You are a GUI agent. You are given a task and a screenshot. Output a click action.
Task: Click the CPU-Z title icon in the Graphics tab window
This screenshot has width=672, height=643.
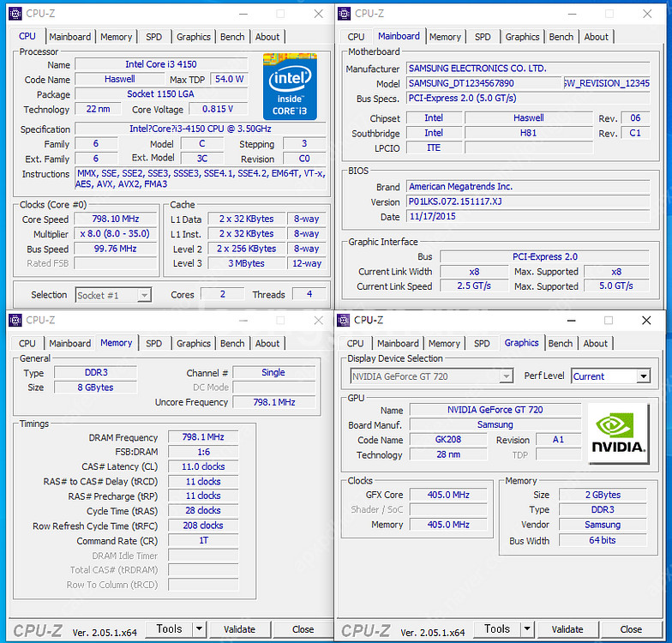pyautogui.click(x=343, y=321)
